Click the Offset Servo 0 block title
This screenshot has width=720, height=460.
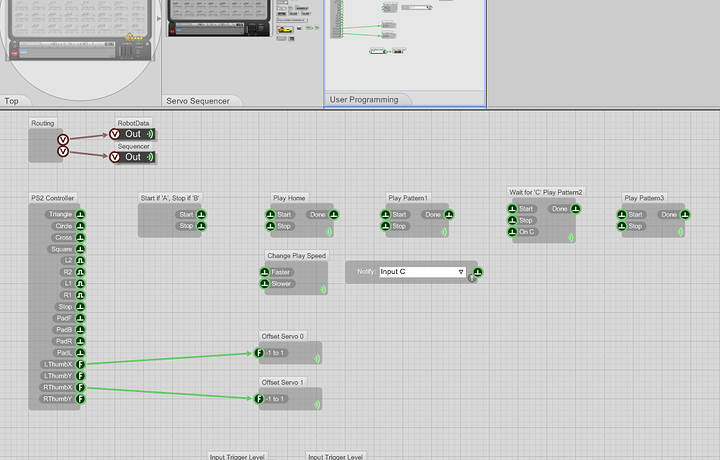283,336
